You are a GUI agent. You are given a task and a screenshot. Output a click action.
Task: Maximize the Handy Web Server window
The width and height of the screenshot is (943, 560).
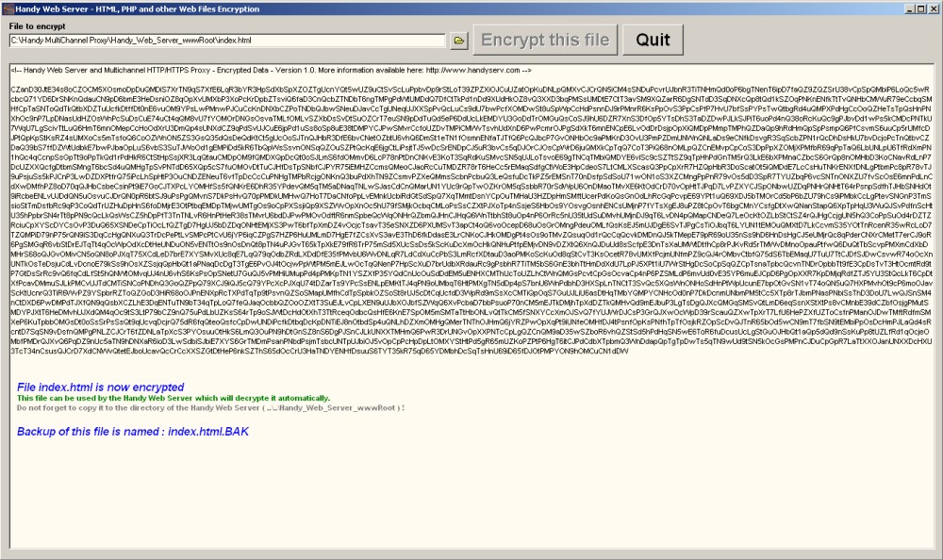(920, 9)
